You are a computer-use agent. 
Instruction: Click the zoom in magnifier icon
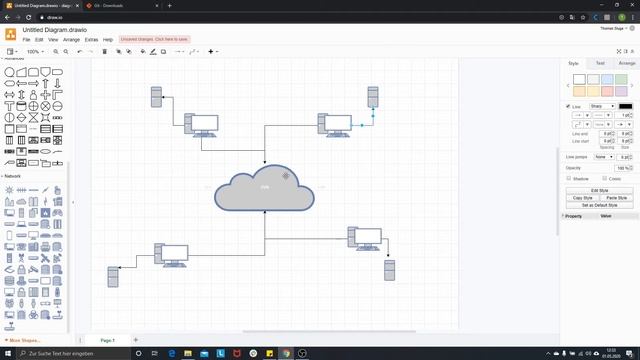click(x=56, y=52)
